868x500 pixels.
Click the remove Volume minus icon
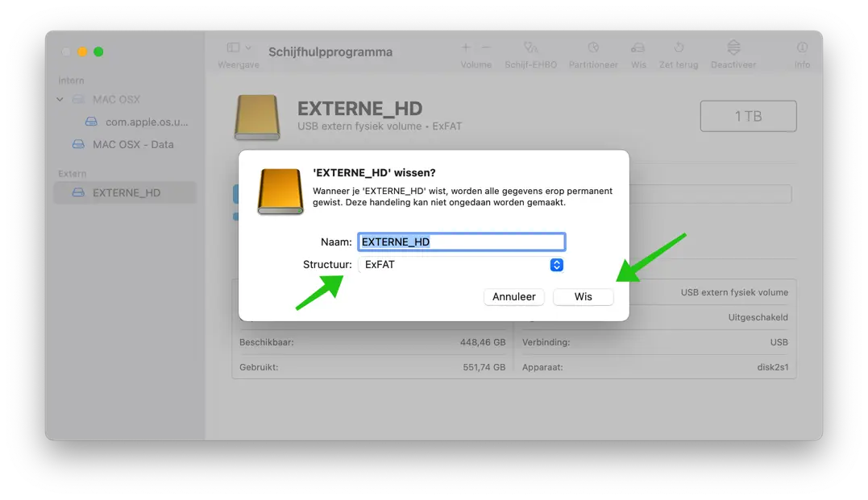click(x=485, y=48)
